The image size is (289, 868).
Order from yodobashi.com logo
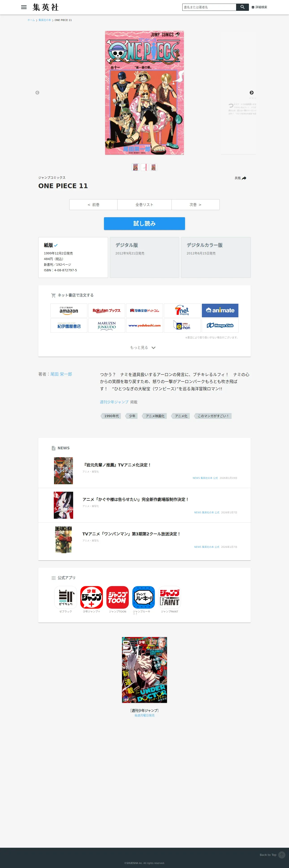(x=144, y=325)
